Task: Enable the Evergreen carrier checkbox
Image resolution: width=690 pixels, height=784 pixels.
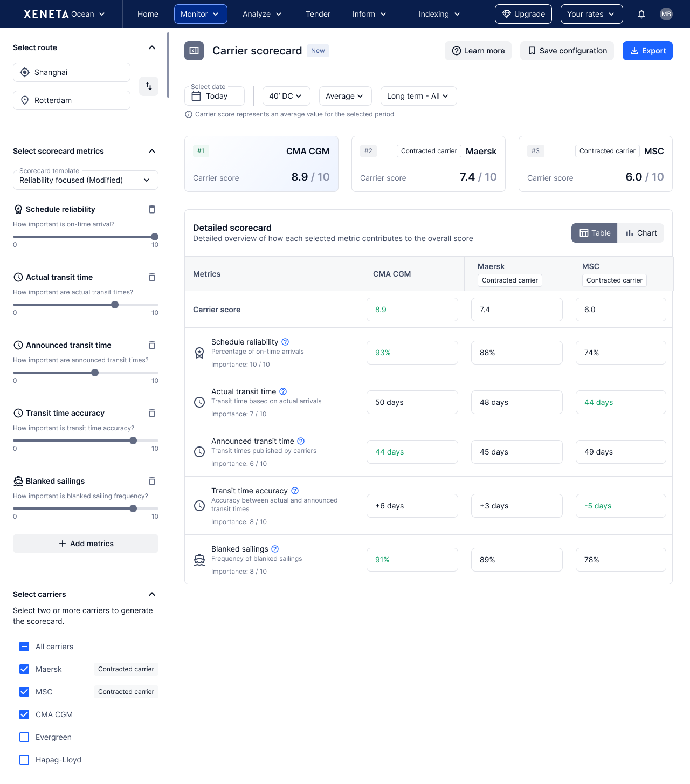Action: point(24,737)
